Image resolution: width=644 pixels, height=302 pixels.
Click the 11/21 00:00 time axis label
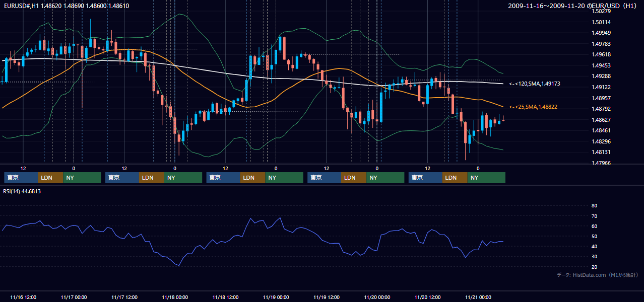coord(478,297)
